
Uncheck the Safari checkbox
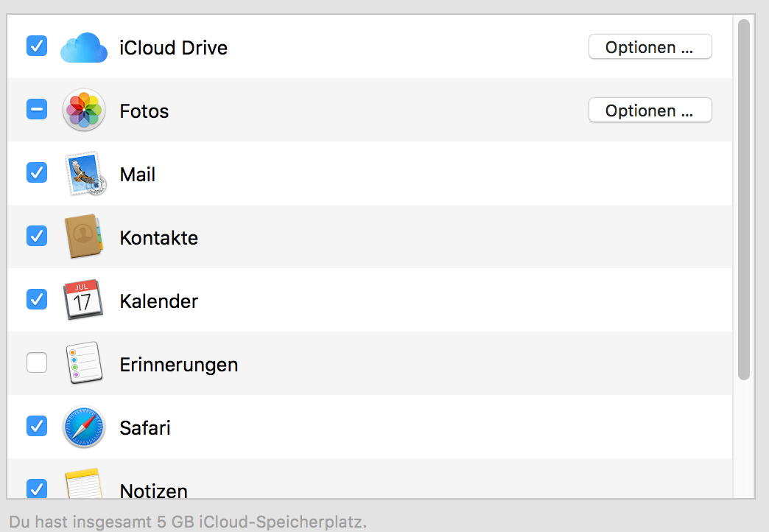tap(37, 427)
